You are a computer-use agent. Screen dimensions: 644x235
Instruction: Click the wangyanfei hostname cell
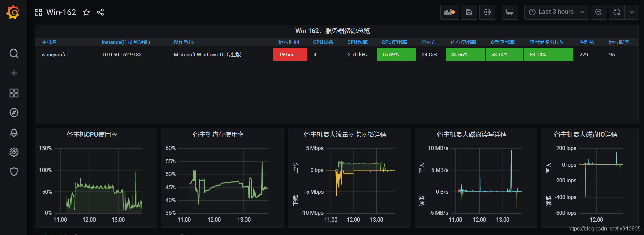tap(54, 55)
